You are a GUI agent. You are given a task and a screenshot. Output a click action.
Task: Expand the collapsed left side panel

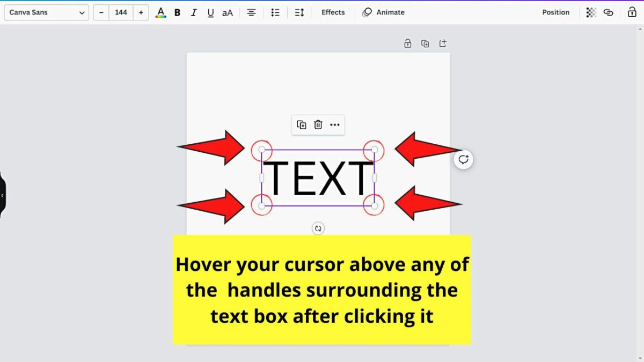pos(3,195)
